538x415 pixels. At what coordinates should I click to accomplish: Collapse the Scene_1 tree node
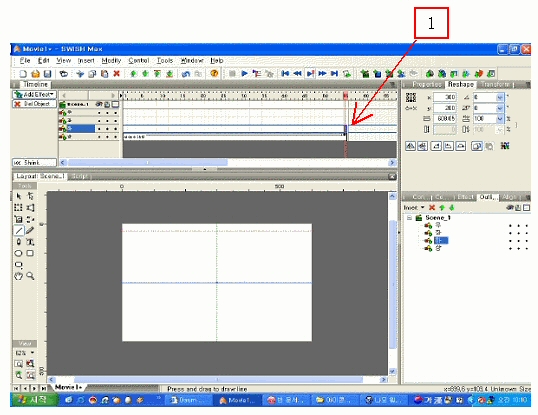point(409,218)
